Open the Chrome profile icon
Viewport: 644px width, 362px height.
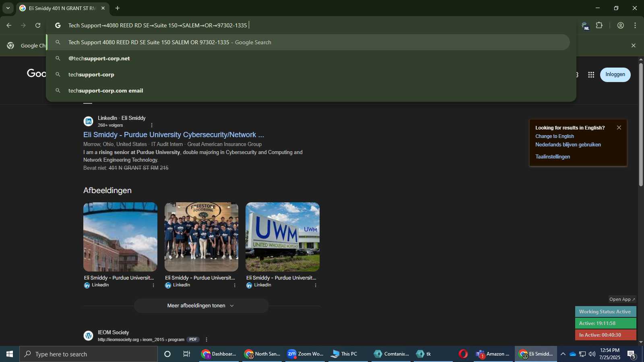click(621, 25)
